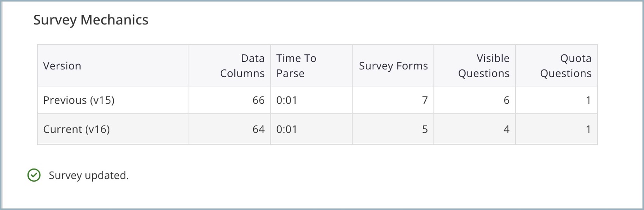Select the Survey Forms column header

tap(393, 66)
